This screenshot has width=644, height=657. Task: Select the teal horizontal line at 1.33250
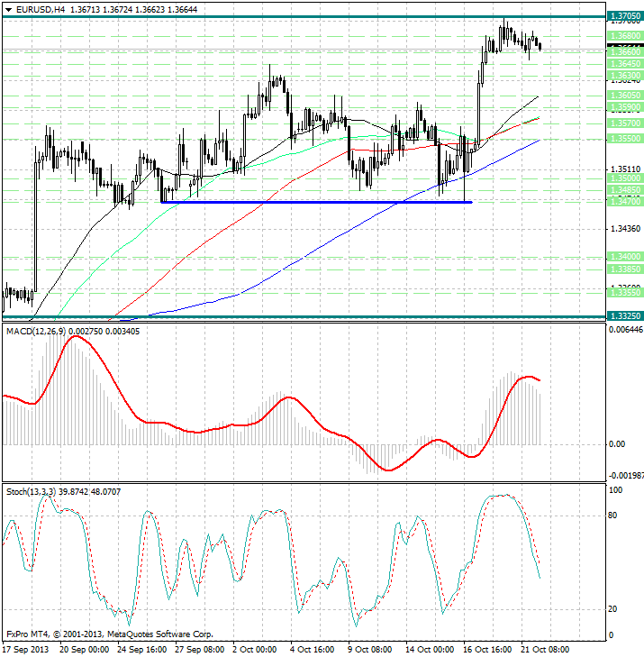304,316
